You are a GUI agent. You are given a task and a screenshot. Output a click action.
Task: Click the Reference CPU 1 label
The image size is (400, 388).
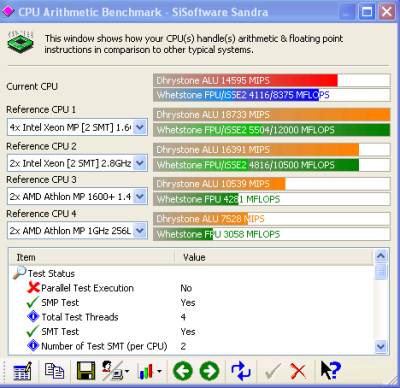pyautogui.click(x=41, y=109)
